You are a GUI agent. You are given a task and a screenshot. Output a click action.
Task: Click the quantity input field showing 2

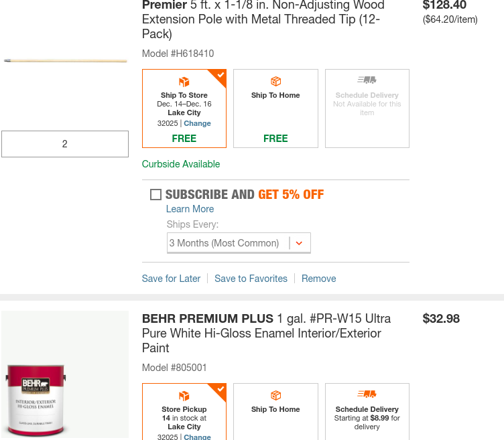coord(65,144)
